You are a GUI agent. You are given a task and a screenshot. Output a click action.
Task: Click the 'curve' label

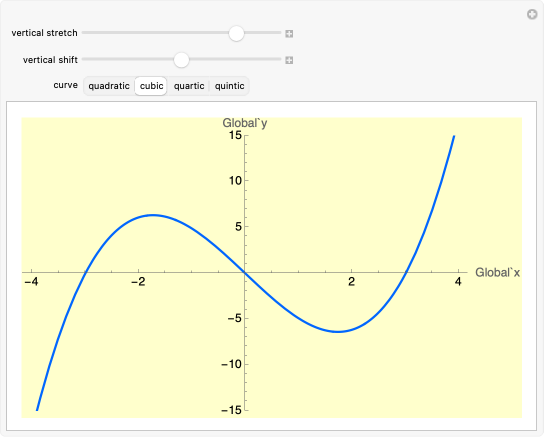pos(66,85)
